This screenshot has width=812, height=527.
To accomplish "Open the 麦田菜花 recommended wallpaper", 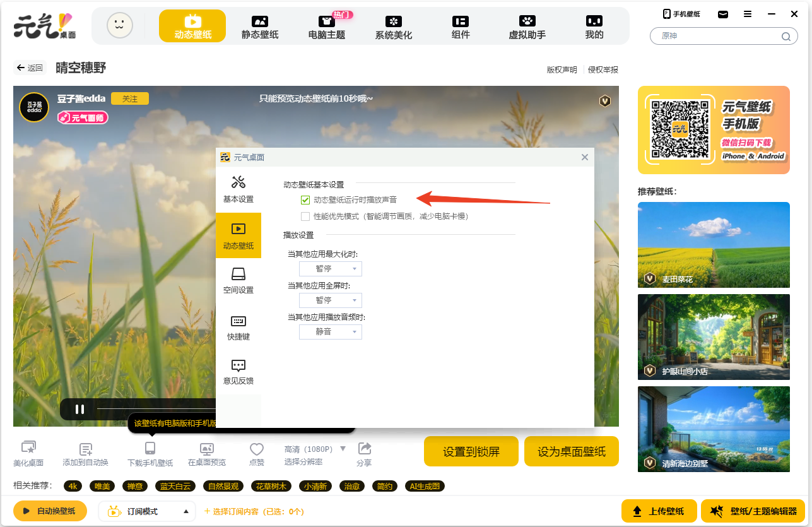I will point(714,245).
